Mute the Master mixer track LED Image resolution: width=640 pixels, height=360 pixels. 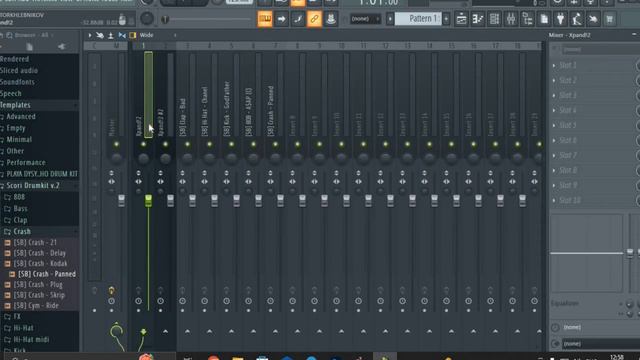[116, 144]
